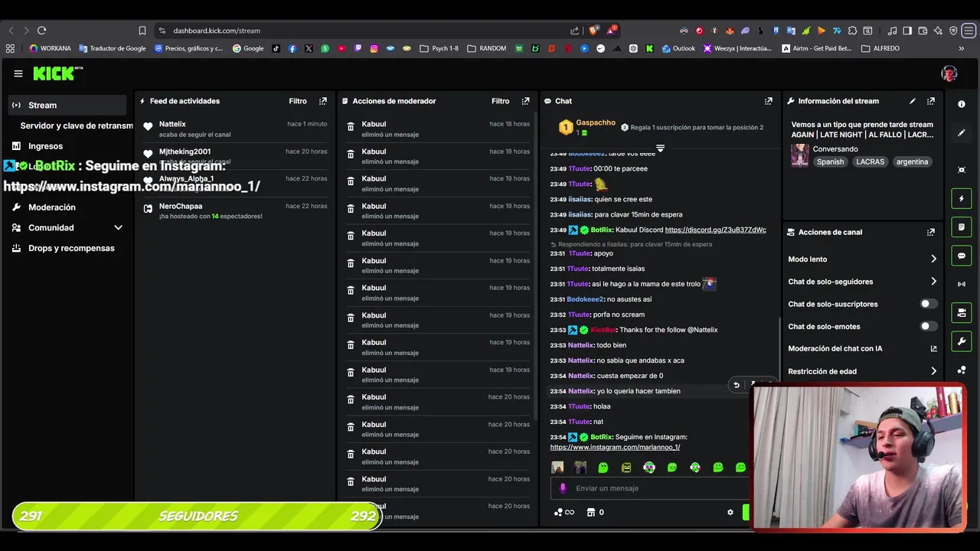Pop out the Acciones de moderador panel
Screen dimensions: 980x551
coord(525,101)
